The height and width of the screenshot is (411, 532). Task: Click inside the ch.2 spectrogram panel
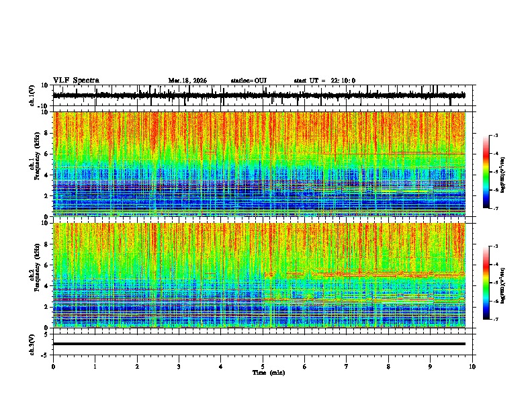click(x=259, y=275)
